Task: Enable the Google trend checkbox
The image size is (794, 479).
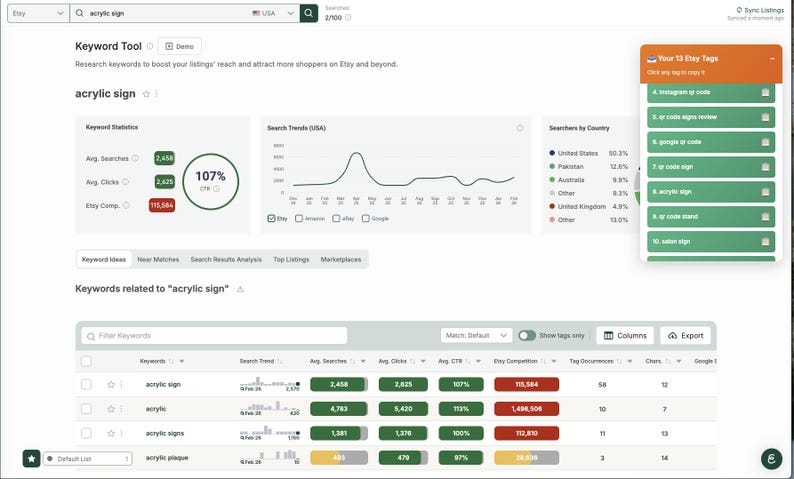Action: click(x=366, y=218)
